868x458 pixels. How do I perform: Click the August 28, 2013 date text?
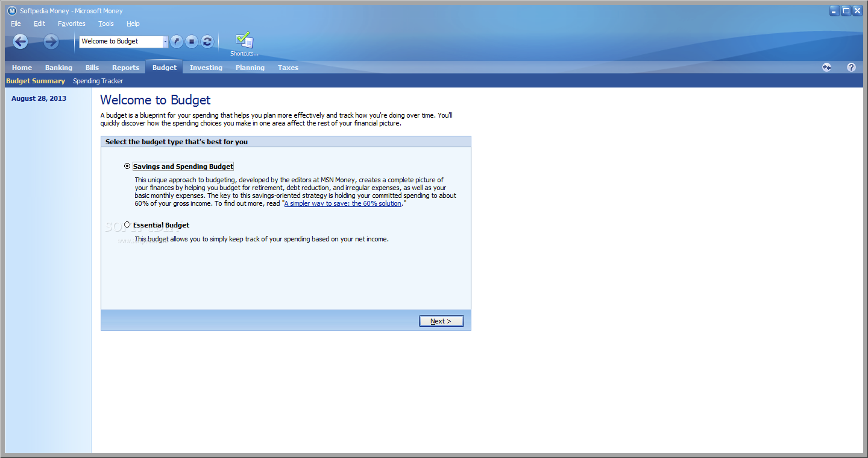(x=39, y=98)
